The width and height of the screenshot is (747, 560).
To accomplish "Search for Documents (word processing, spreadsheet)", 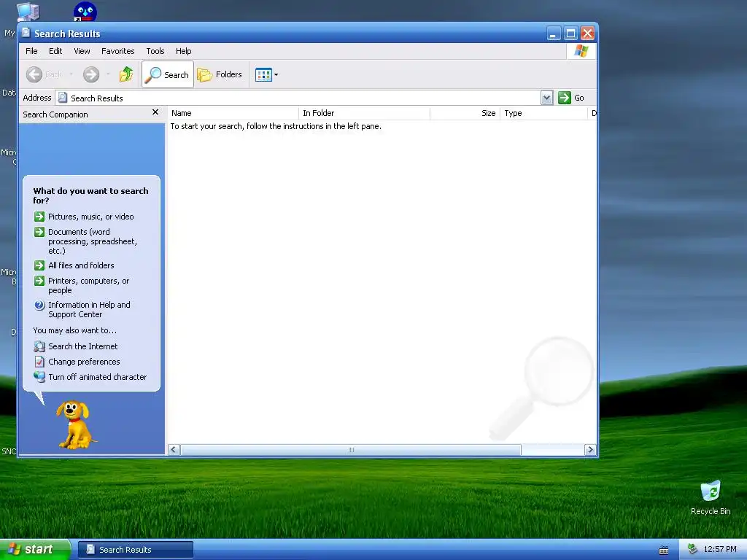I will click(x=93, y=241).
